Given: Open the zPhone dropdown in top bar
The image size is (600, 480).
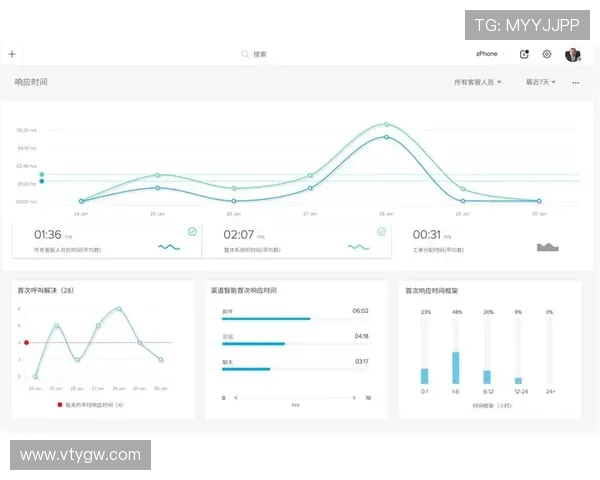Looking at the screenshot, I should click(490, 54).
